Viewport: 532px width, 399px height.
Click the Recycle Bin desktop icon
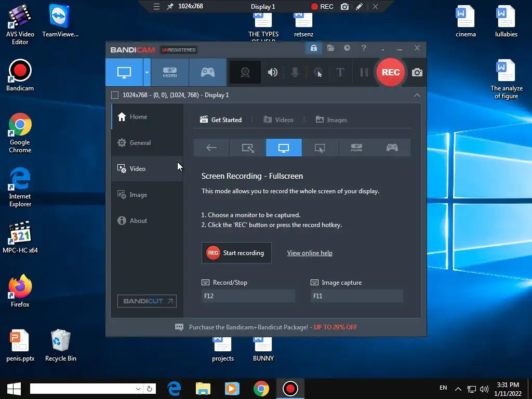click(x=60, y=345)
